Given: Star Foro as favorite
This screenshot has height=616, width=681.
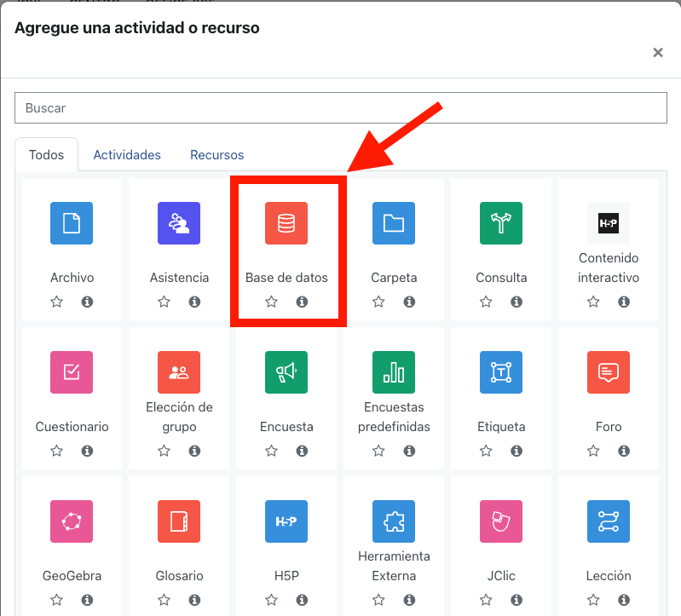Looking at the screenshot, I should (x=593, y=451).
